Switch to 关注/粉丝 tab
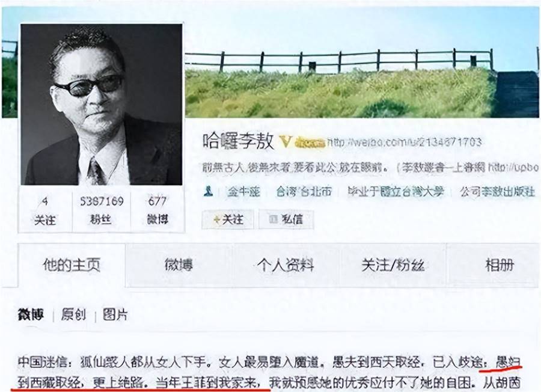The width and height of the screenshot is (541, 392). click(393, 265)
